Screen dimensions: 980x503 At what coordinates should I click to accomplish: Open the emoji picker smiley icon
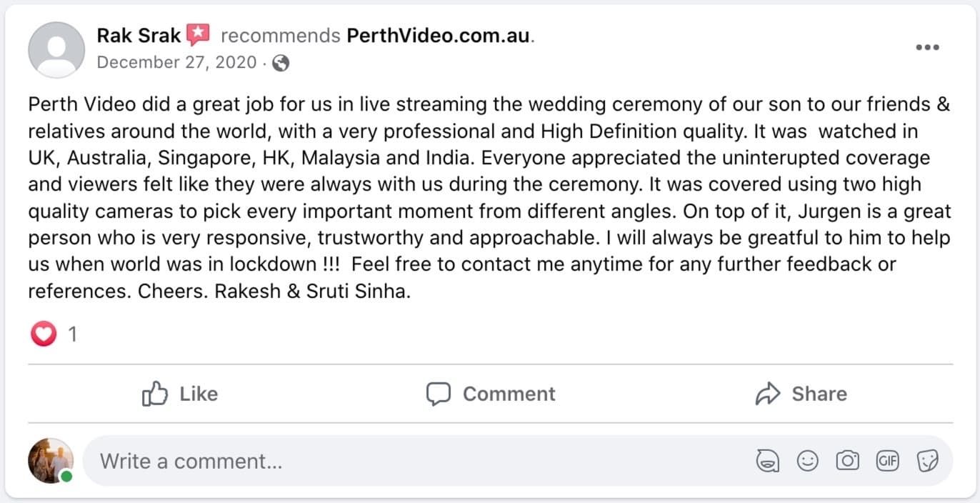click(808, 462)
